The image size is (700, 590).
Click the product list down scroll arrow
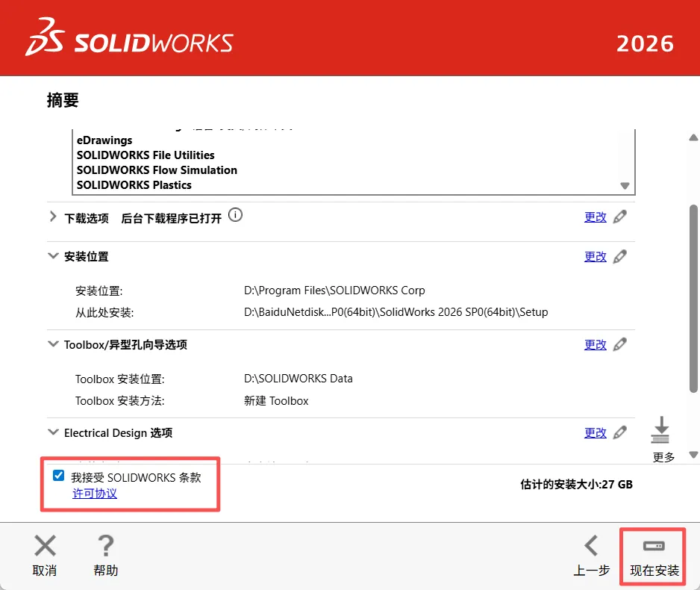(x=625, y=186)
